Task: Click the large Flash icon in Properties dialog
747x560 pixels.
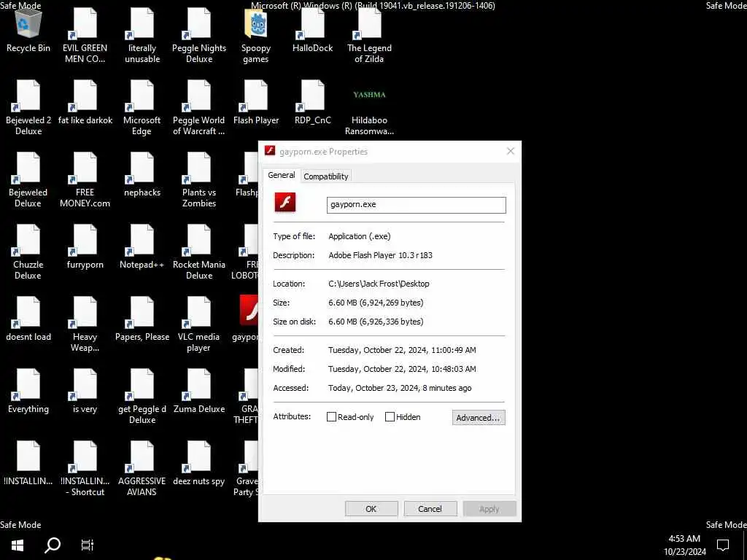Action: tap(285, 203)
